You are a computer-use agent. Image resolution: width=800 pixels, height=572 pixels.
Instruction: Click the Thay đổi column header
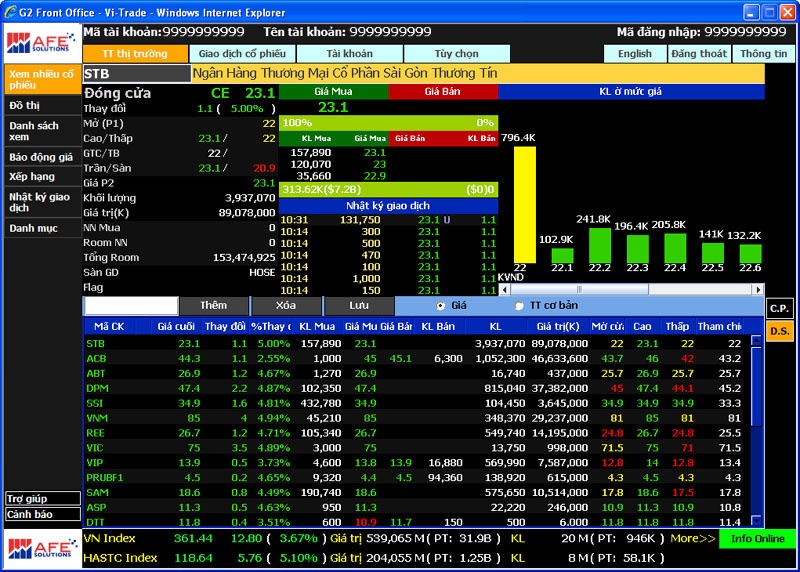[x=225, y=327]
